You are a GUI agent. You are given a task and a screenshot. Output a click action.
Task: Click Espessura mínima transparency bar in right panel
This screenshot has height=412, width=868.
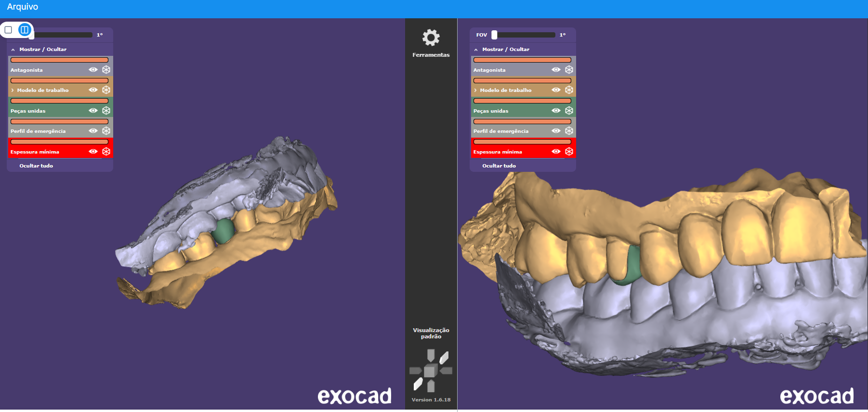522,142
